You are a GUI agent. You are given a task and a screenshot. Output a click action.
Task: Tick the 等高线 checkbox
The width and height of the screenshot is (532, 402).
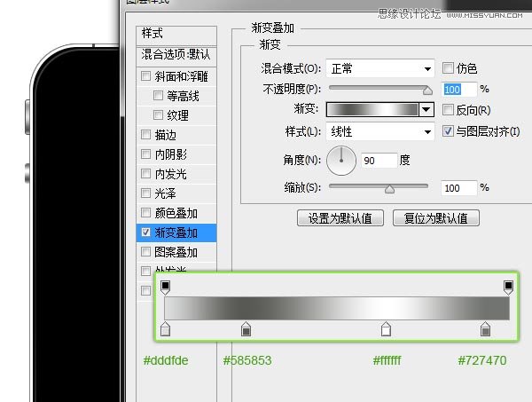(x=158, y=95)
